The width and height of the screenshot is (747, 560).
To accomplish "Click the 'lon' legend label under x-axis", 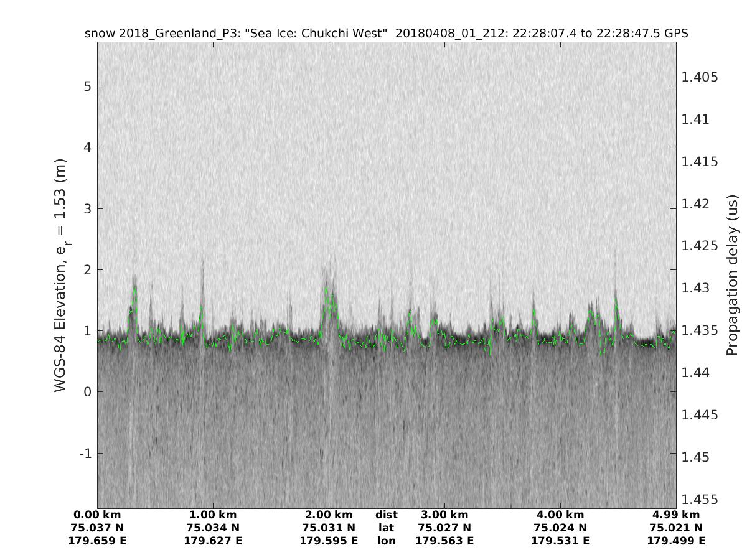I will 386,541.
